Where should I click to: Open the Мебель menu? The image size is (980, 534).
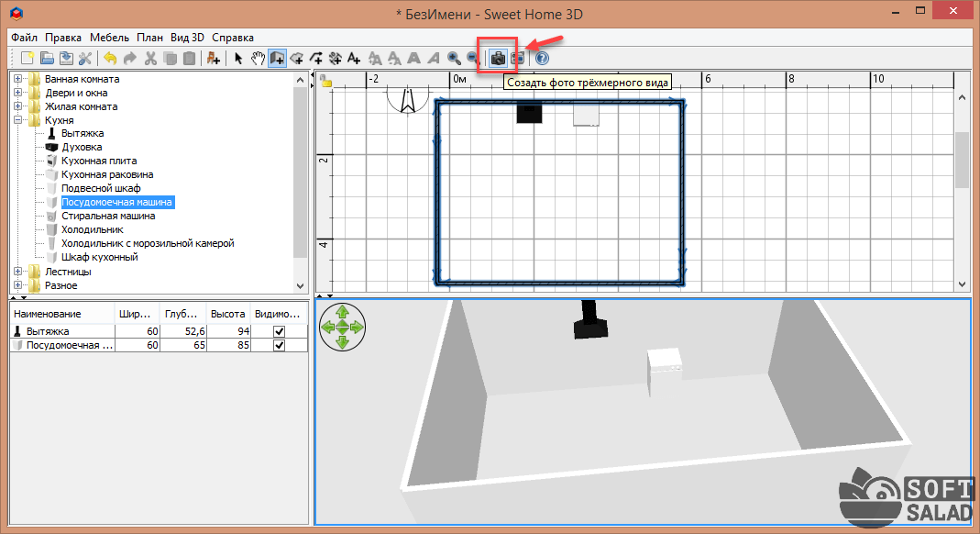[x=110, y=38]
